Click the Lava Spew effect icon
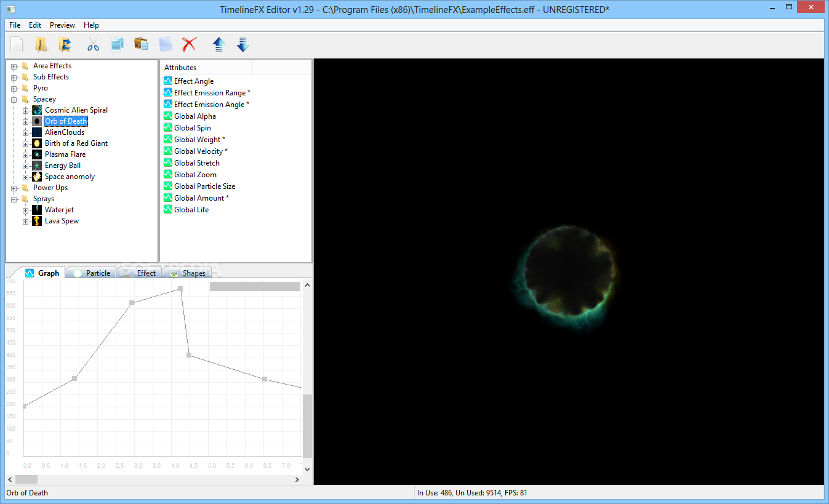This screenshot has height=504, width=829. [37, 221]
